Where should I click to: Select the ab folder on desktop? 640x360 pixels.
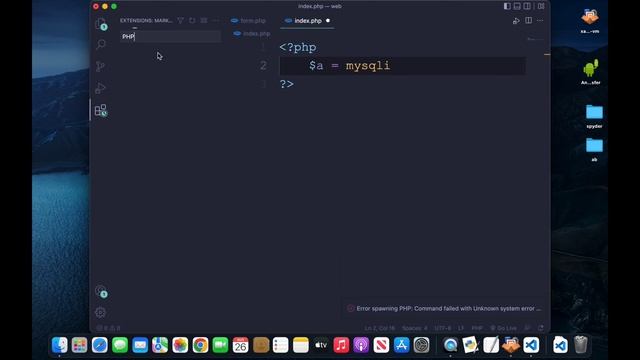pyautogui.click(x=594, y=150)
